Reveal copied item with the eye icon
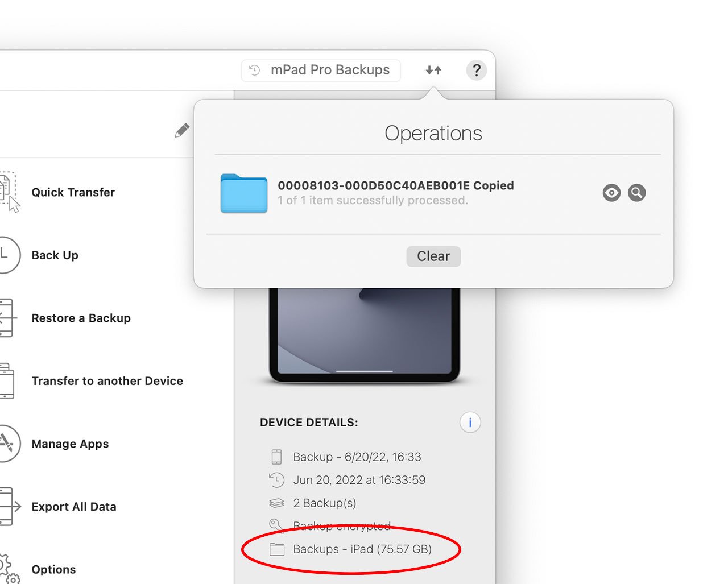This screenshot has width=728, height=584. pos(611,193)
